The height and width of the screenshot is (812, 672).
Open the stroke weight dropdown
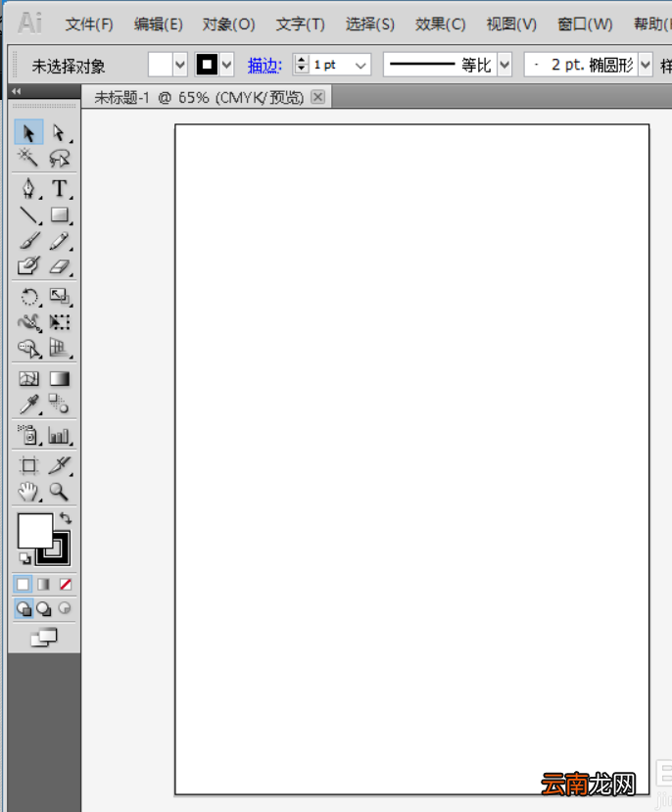click(360, 66)
